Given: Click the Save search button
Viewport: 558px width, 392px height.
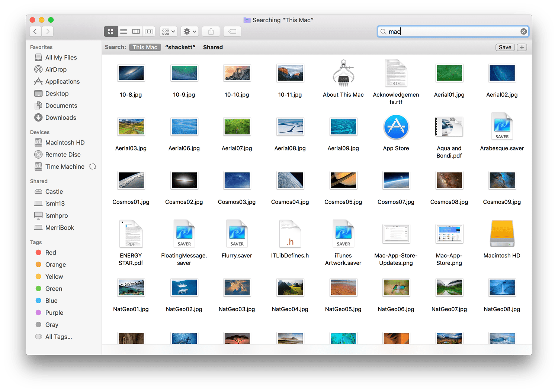Looking at the screenshot, I should point(505,47).
